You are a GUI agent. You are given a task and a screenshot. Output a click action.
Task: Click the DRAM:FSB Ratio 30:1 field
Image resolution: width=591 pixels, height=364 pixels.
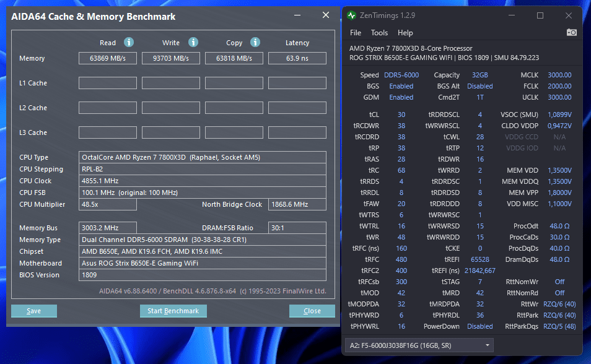(297, 228)
